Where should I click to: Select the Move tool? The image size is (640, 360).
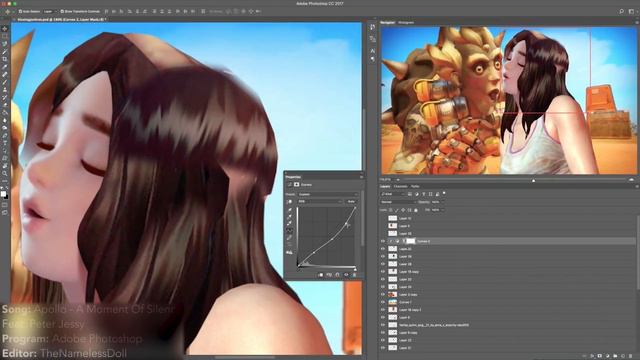tap(5, 29)
